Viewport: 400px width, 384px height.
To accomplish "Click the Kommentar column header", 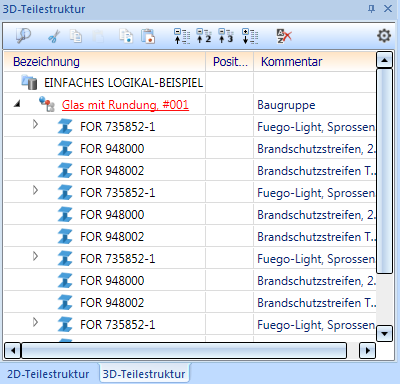I will [315, 62].
